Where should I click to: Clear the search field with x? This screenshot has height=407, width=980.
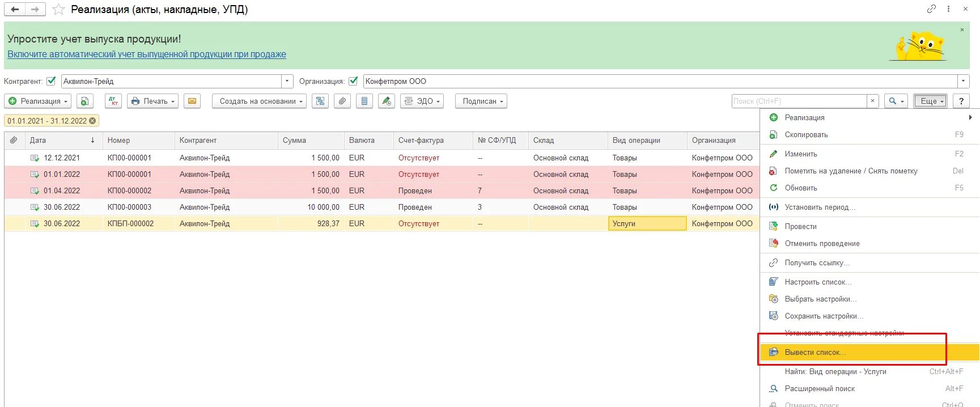pos(873,101)
